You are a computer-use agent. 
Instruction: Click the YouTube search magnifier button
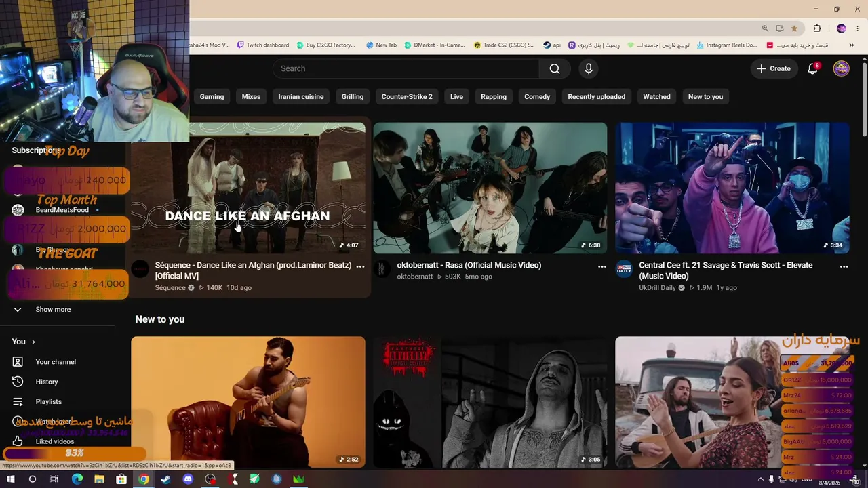click(x=555, y=68)
